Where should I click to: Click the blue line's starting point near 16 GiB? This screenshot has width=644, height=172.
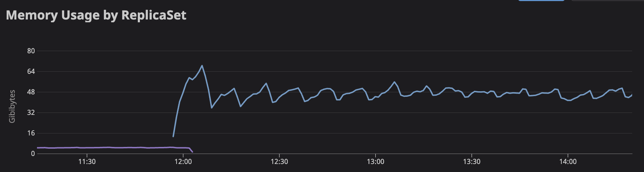(x=173, y=136)
